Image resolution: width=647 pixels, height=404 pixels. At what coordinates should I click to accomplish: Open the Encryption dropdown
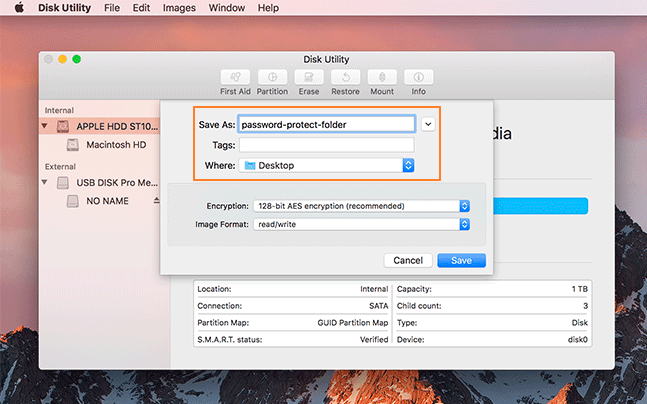point(361,206)
